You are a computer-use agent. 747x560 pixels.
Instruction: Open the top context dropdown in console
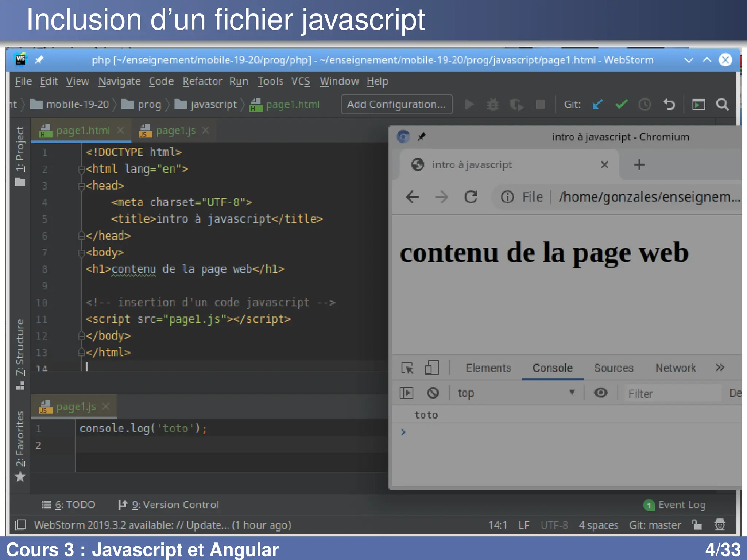(516, 393)
